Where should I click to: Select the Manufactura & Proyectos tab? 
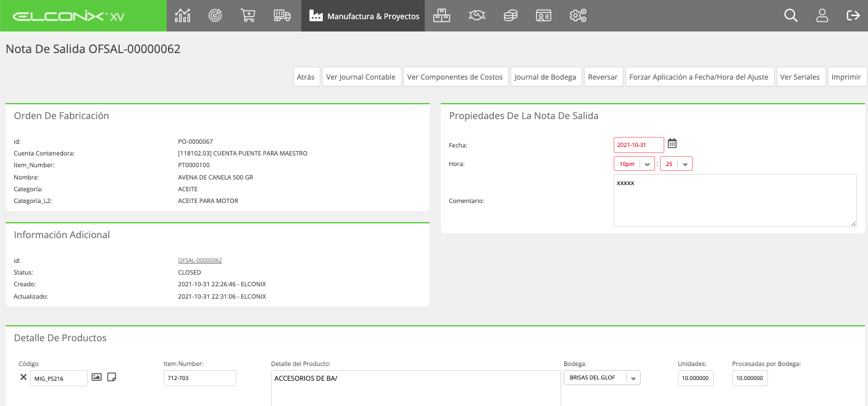[x=363, y=15]
